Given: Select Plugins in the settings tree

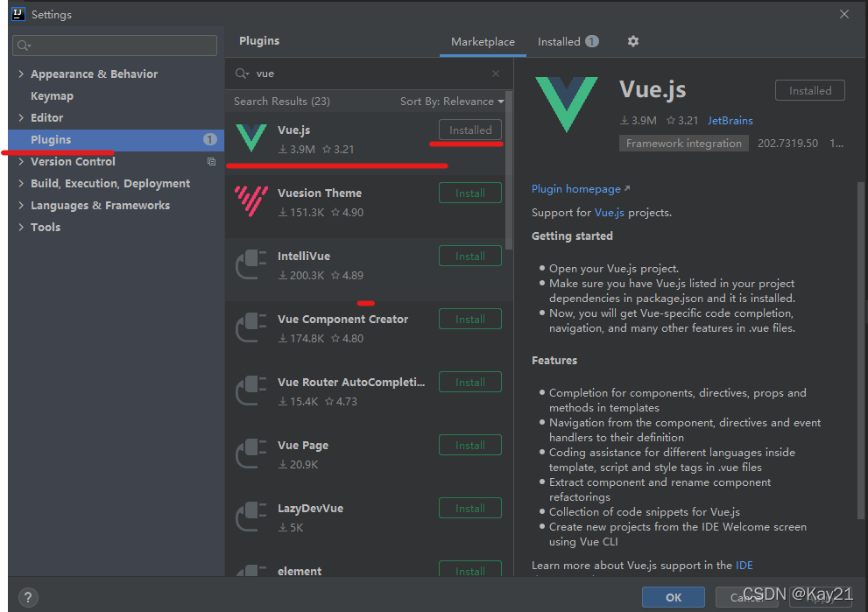Looking at the screenshot, I should (x=116, y=140).
